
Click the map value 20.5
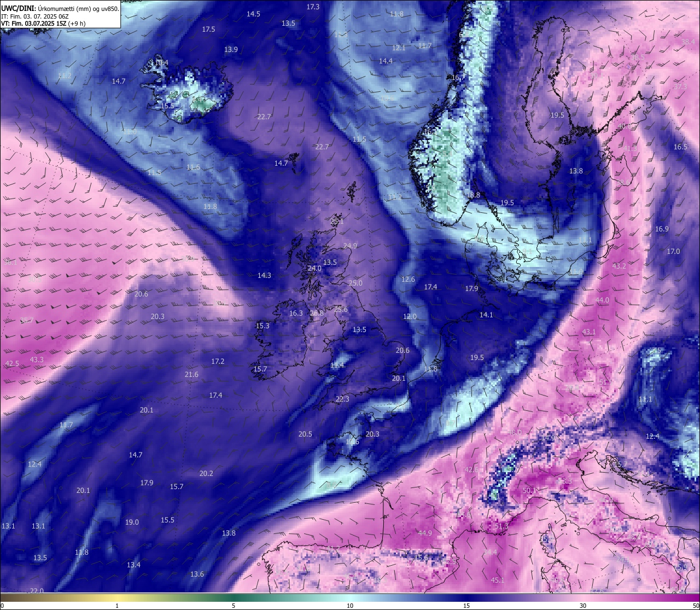305,434
